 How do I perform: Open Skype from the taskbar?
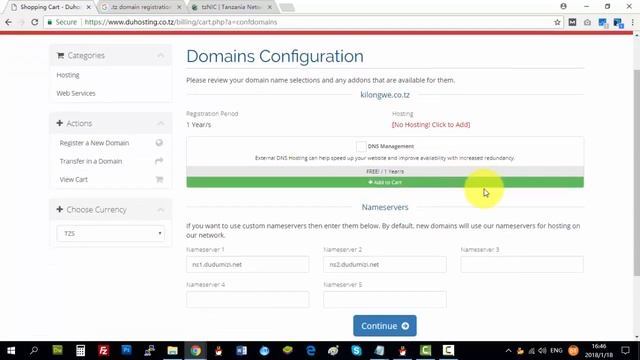pos(356,350)
